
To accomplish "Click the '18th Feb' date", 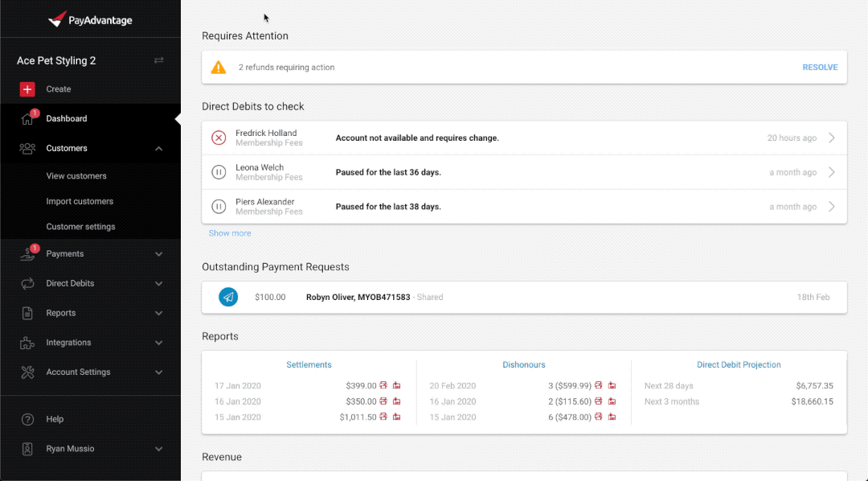I will [813, 297].
